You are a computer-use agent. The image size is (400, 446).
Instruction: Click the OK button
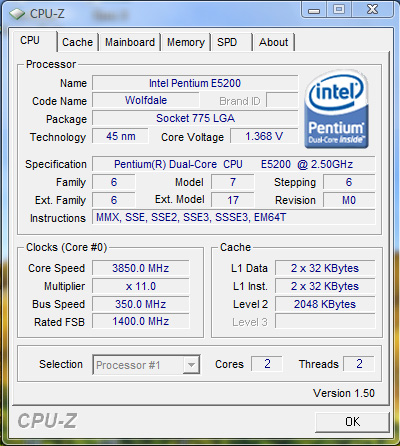pos(352,422)
